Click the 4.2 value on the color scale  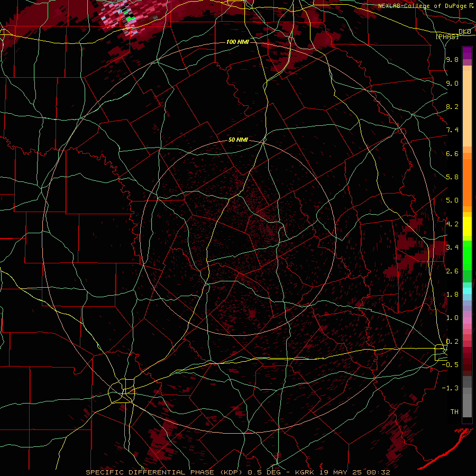coord(452,224)
